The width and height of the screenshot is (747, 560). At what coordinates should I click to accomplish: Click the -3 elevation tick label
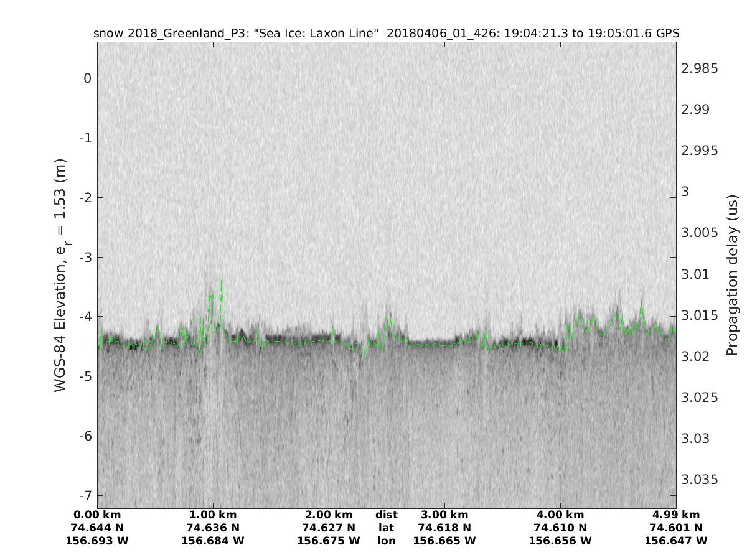click(85, 257)
